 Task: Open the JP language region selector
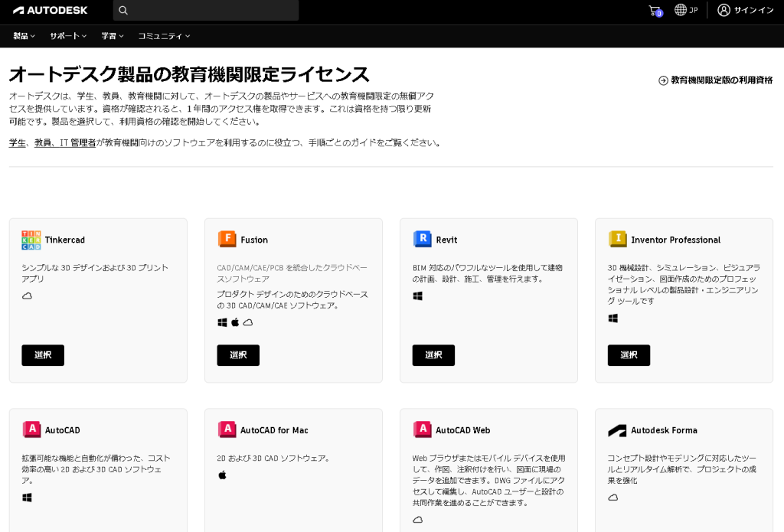686,11
